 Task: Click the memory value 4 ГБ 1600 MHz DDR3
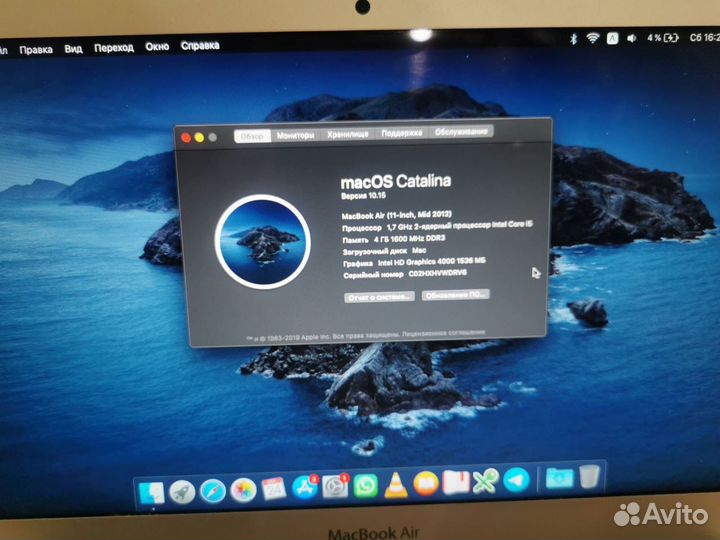tap(410, 239)
